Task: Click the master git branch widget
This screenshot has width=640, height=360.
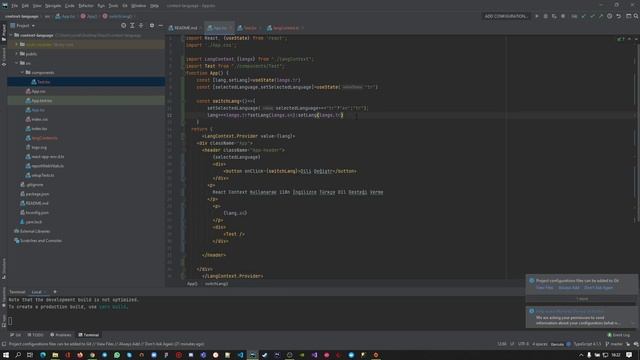Action: click(x=614, y=344)
